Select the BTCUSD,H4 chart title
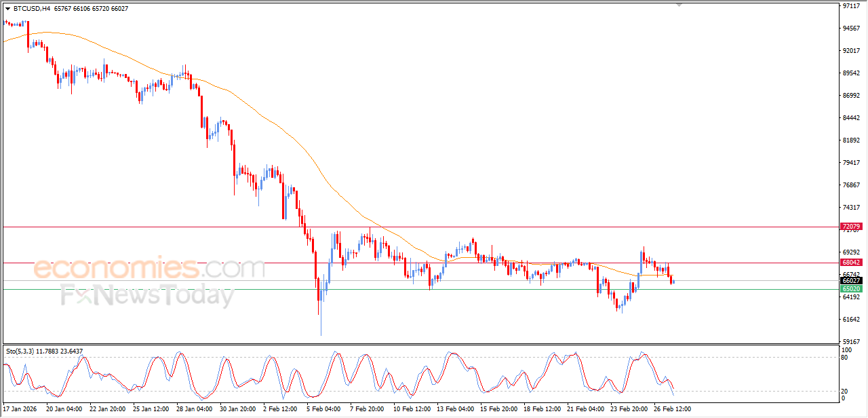The height and width of the screenshot is (418, 868). pos(31,9)
